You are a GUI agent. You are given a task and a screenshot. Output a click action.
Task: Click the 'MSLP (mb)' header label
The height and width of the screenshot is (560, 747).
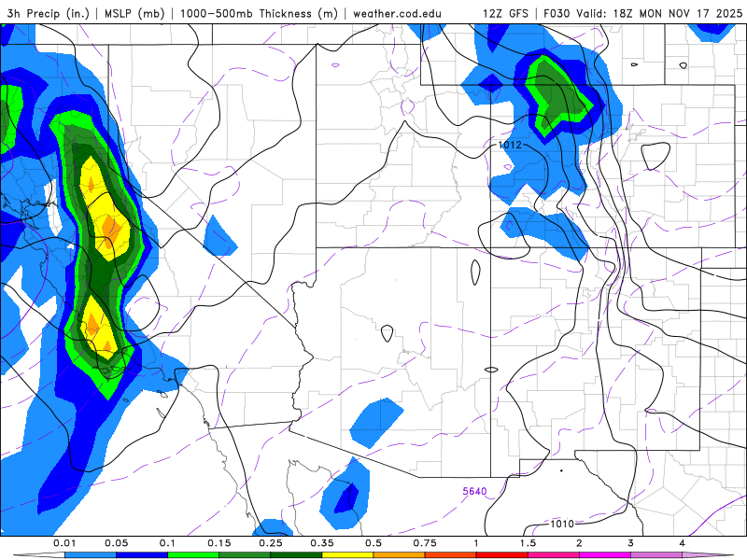point(134,13)
